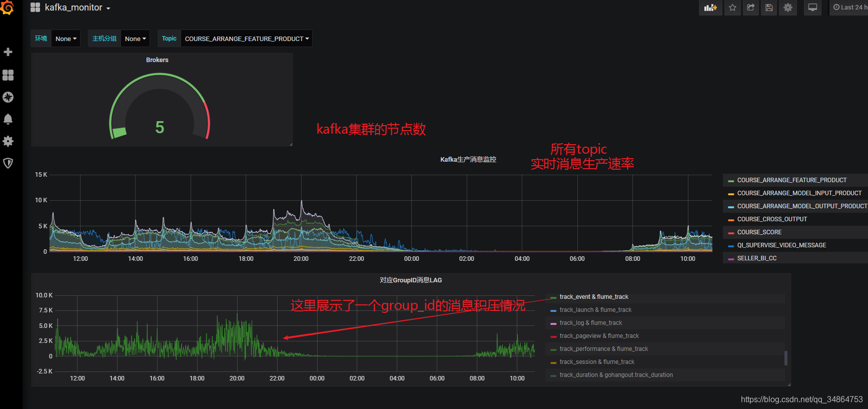Image resolution: width=868 pixels, height=409 pixels.
Task: Open the Kafka生产消息监控 panel title menu
Action: [468, 159]
